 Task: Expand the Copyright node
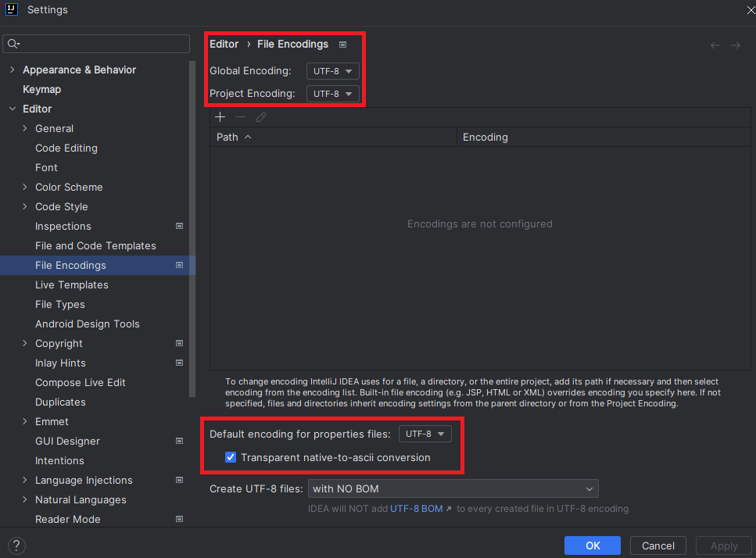click(x=24, y=343)
